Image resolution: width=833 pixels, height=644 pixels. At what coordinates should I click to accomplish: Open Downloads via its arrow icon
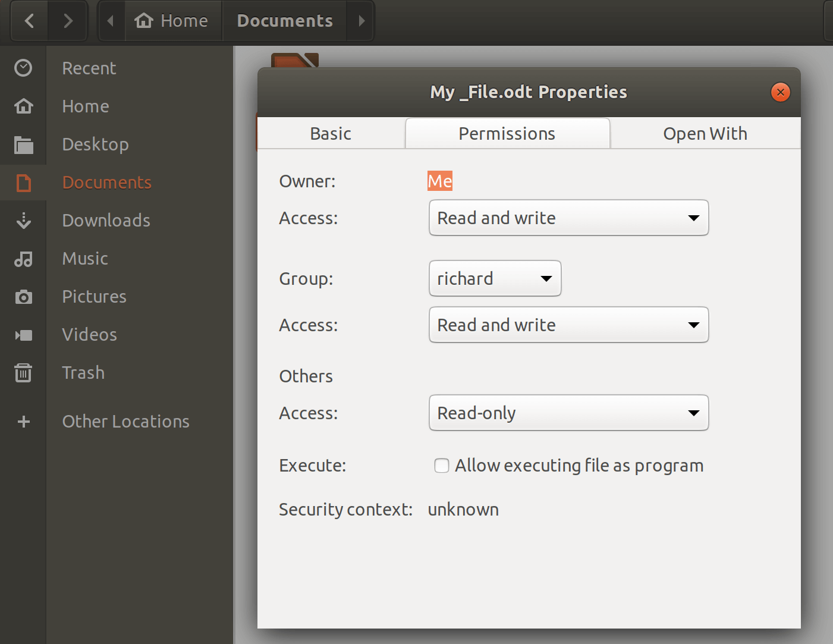coord(23,221)
